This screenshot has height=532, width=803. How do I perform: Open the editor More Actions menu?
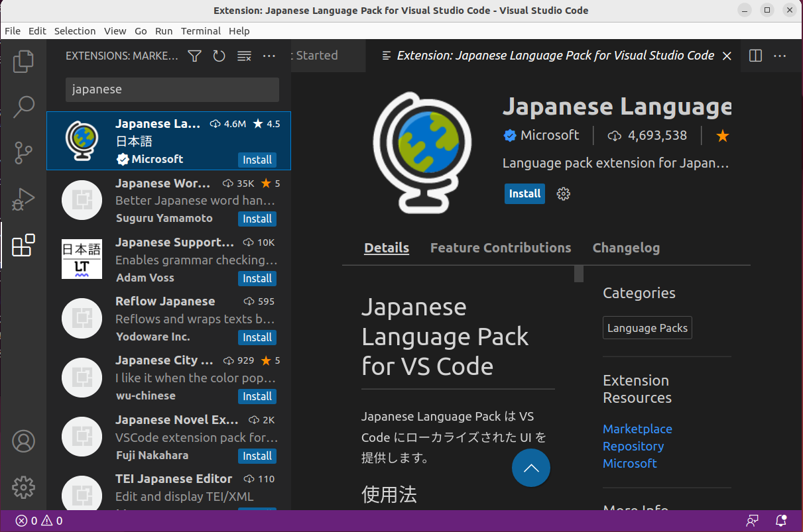coord(779,56)
